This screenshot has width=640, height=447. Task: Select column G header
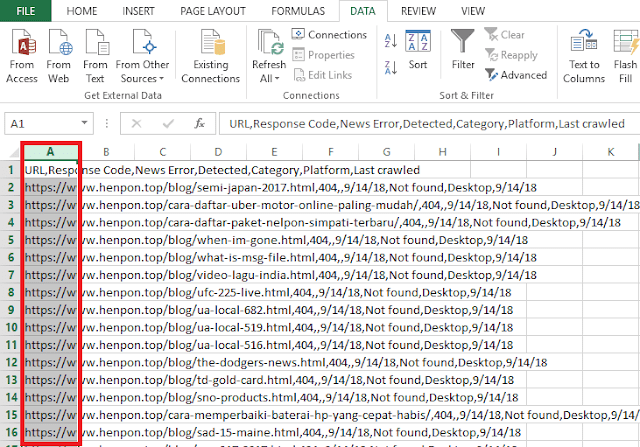click(x=387, y=152)
